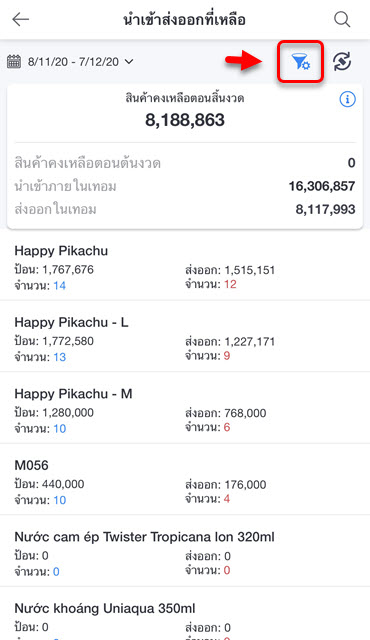Tap the exported-in-period value 8,117,993
This screenshot has height=640, width=370.
325,209
